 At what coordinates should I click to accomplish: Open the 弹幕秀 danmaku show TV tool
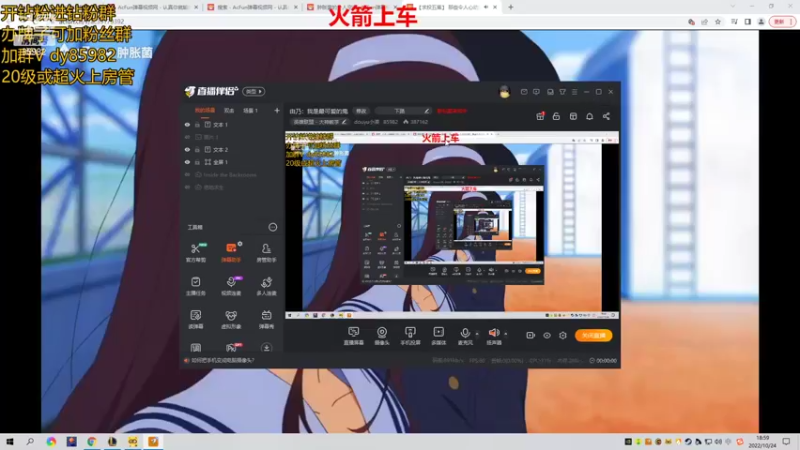tap(266, 319)
